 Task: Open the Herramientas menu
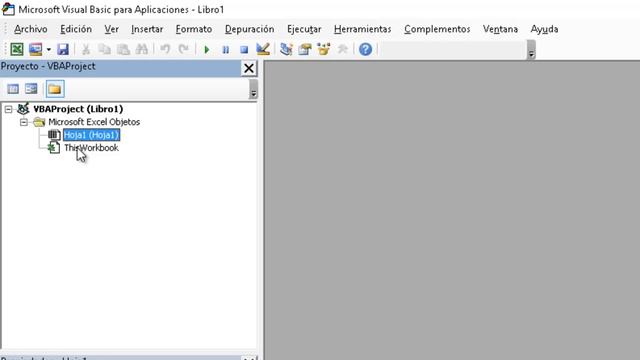click(x=362, y=29)
